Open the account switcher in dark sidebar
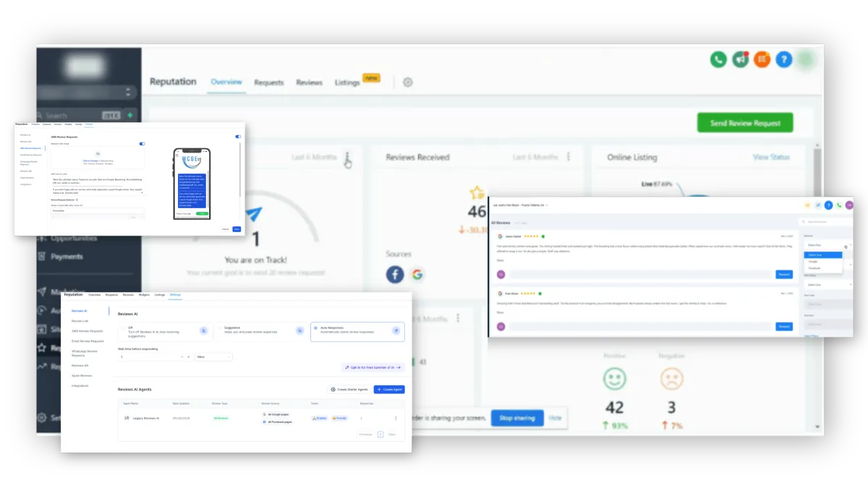 (88, 93)
